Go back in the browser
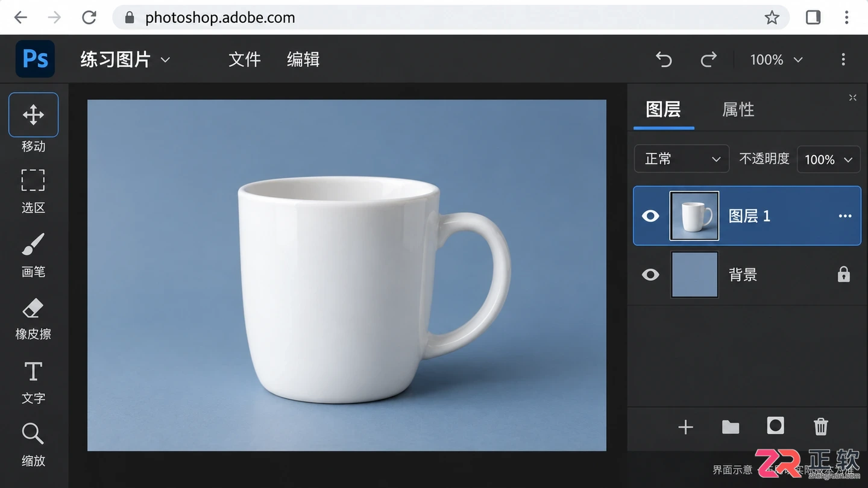Viewport: 868px width, 488px height. pos(20,17)
